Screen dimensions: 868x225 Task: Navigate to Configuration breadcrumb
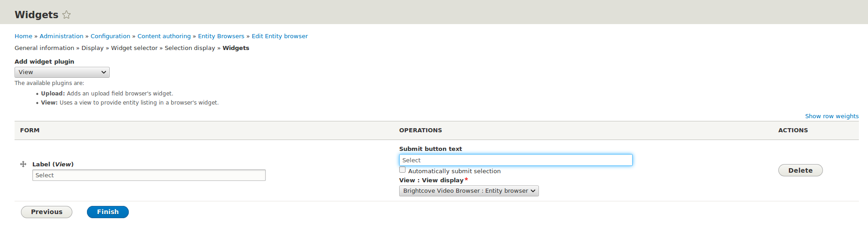coord(110,36)
